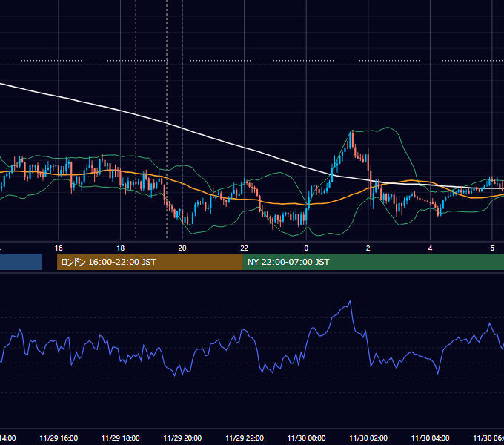Click the 11/30 04:00 date label
Viewport: 504px width, 445px height.
430,438
